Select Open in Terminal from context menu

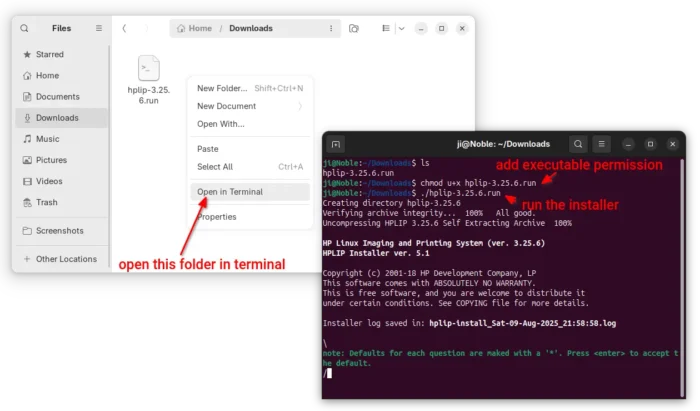[x=230, y=192]
